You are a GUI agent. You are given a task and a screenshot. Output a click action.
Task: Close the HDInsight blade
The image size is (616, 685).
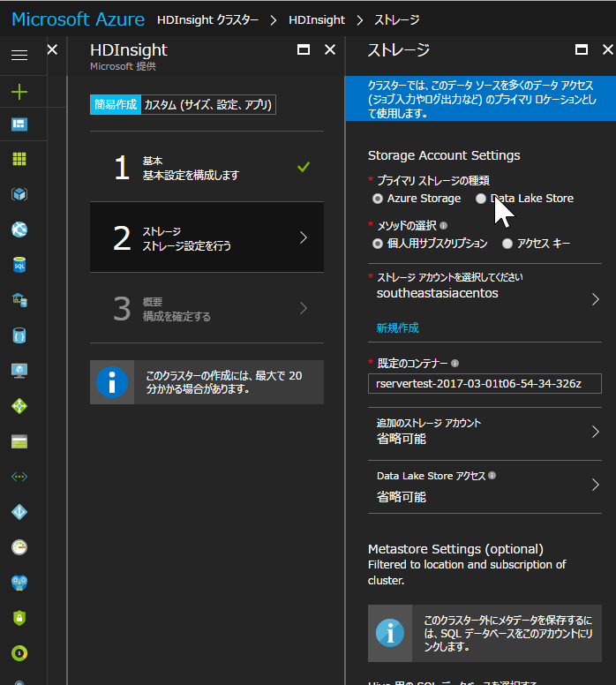[x=330, y=49]
